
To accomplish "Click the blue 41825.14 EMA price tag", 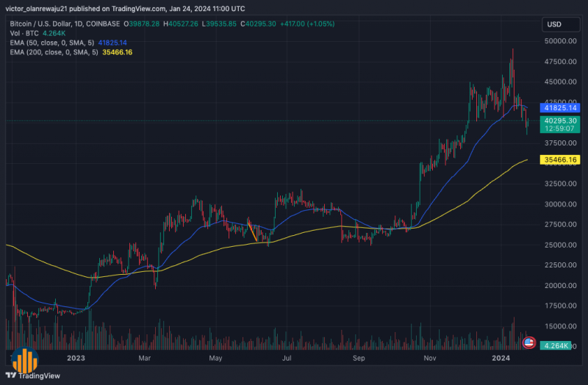I will [x=560, y=107].
